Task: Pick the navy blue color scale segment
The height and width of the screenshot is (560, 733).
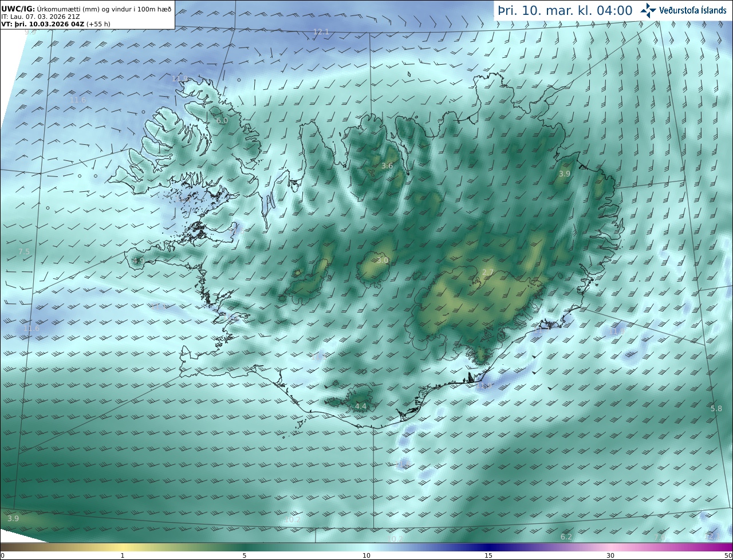Action: (x=488, y=547)
